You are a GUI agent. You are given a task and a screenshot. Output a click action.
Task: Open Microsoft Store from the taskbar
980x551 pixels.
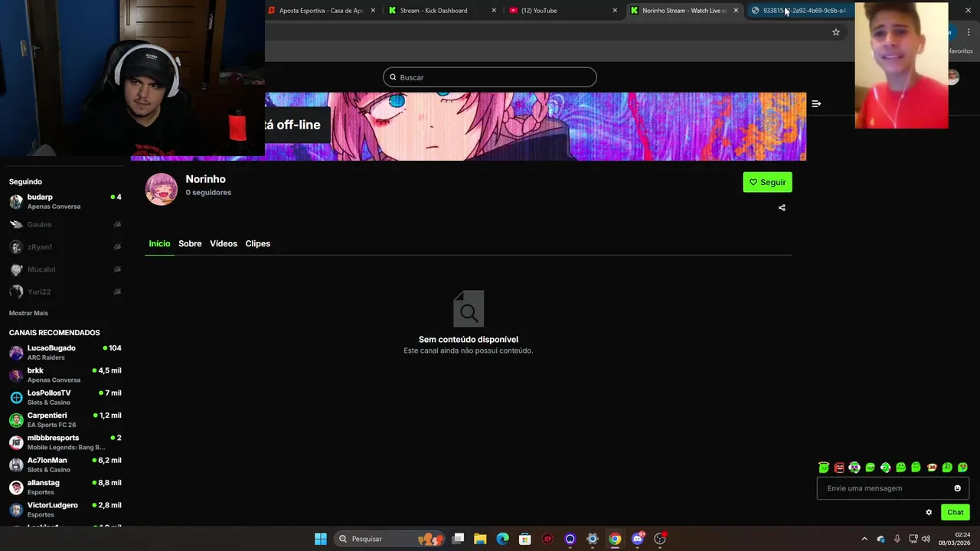525,539
